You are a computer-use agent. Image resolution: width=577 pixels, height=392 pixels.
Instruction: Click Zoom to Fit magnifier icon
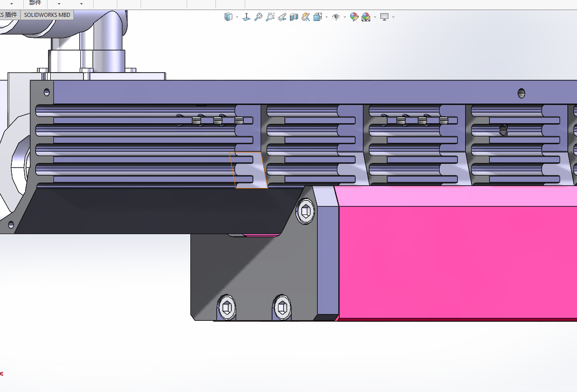point(258,17)
